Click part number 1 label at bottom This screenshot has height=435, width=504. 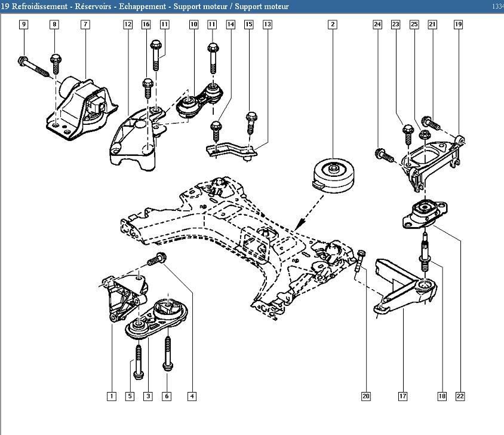tap(112, 396)
